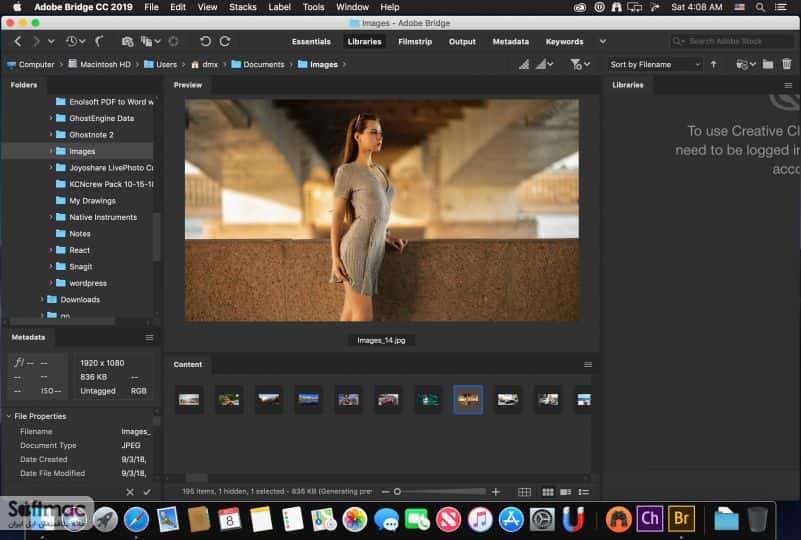Adjust the thumbnail size slider
This screenshot has height=540, width=801.
[x=397, y=491]
